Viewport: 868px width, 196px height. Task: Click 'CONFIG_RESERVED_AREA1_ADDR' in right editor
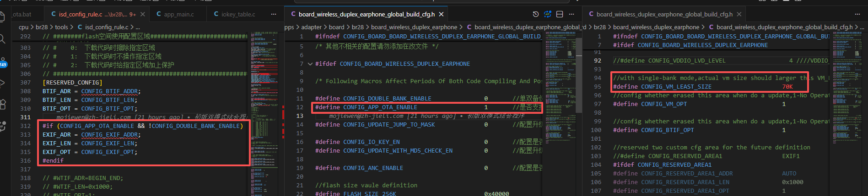pos(687,174)
